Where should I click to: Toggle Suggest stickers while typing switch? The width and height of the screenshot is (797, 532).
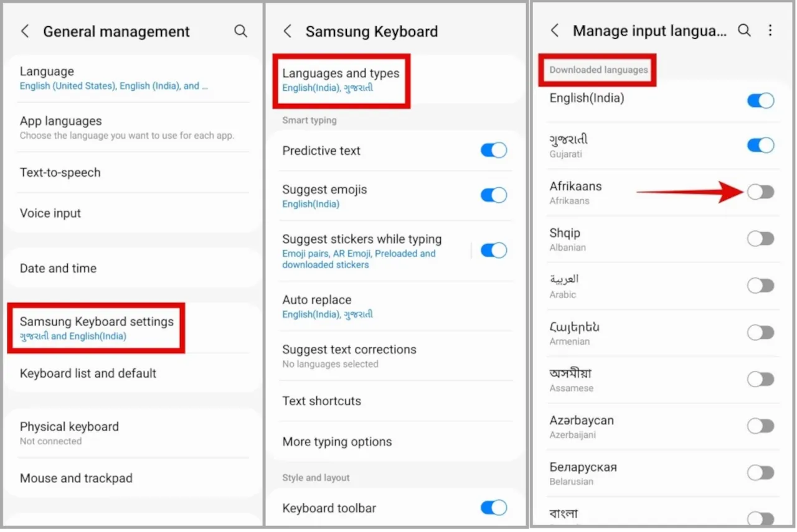pyautogui.click(x=494, y=250)
